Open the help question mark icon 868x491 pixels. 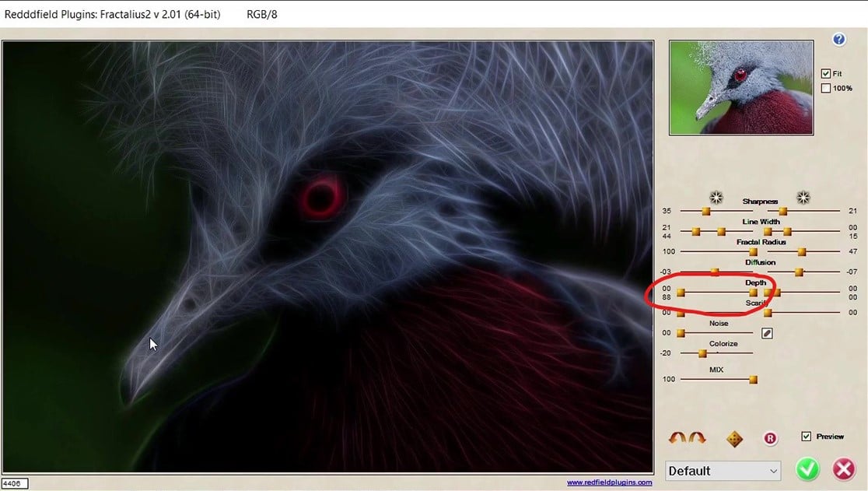pos(838,40)
